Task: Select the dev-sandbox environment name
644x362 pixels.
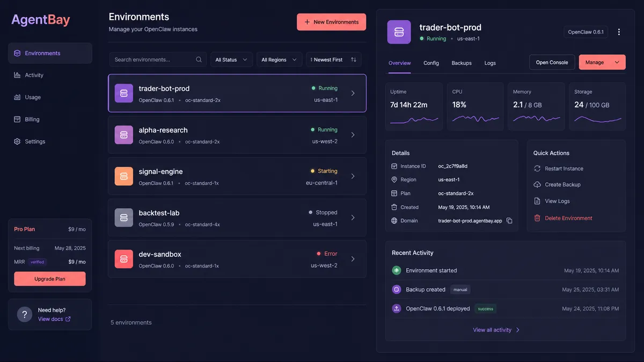Action: (160, 254)
